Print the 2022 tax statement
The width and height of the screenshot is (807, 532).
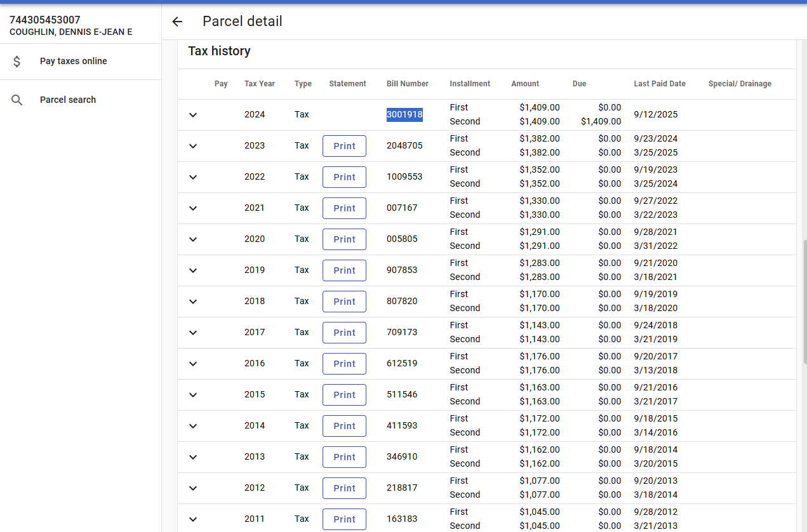[x=344, y=177]
